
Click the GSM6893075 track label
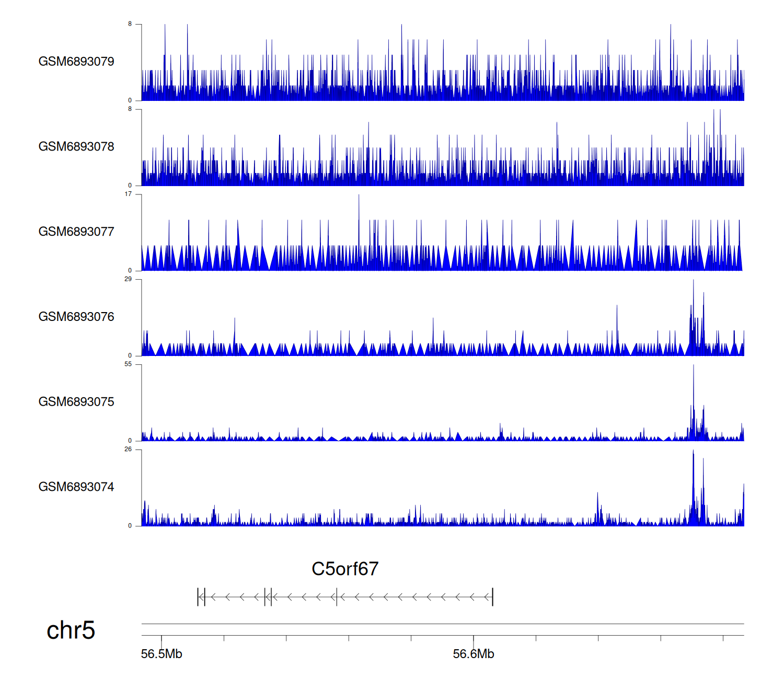click(x=76, y=402)
